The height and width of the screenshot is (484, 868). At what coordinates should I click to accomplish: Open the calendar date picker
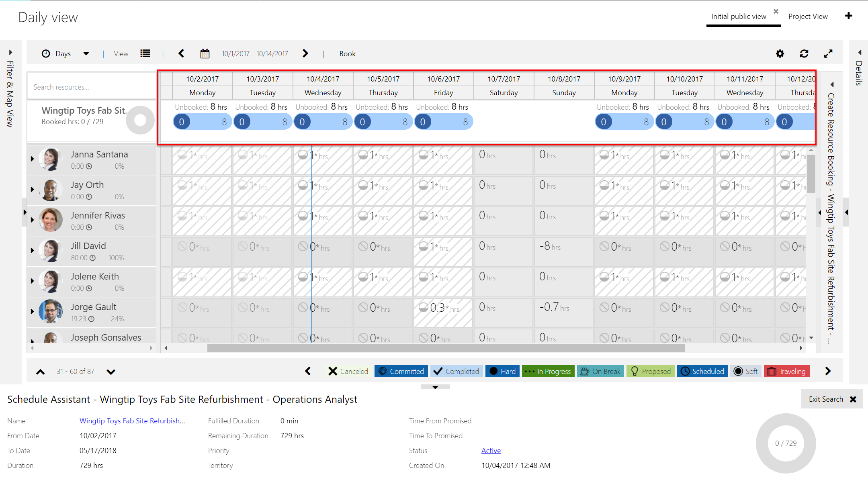[x=205, y=54]
